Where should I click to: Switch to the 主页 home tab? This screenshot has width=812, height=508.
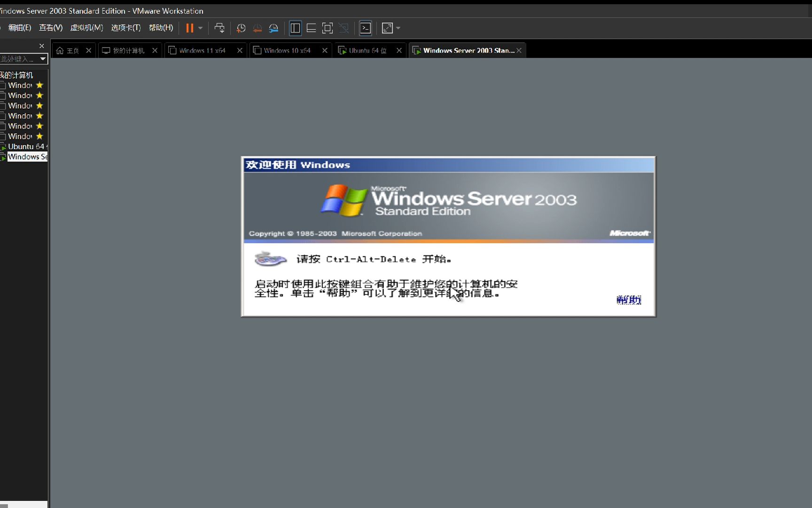(x=68, y=50)
